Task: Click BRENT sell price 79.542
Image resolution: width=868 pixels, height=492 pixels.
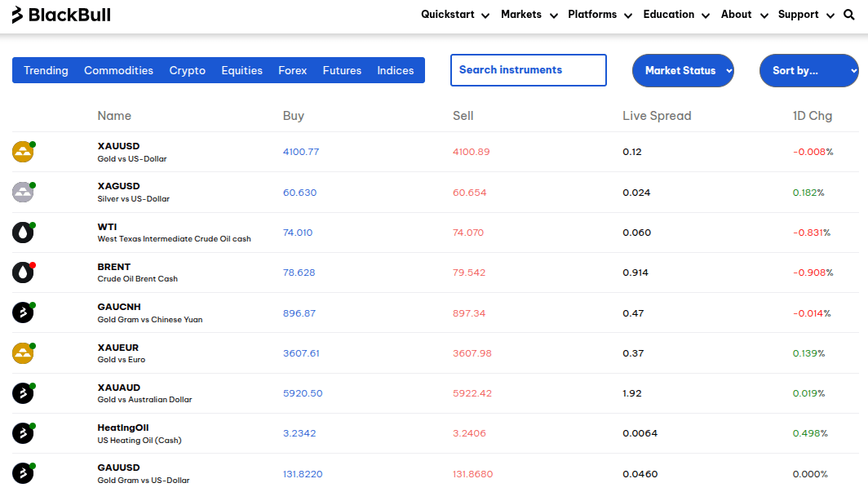Action: coord(469,273)
